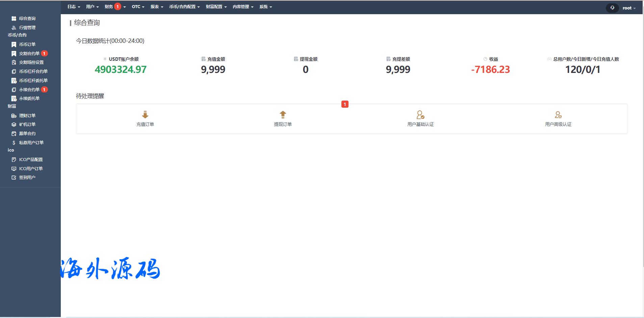Expand the 日志 dropdown menu
This screenshot has height=318, width=644.
click(74, 7)
